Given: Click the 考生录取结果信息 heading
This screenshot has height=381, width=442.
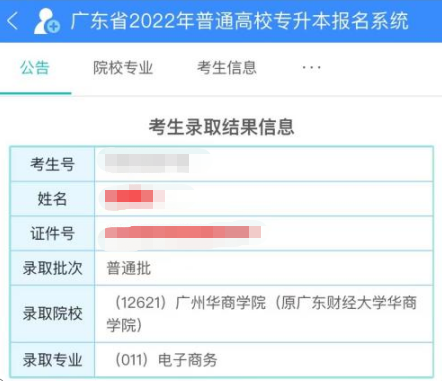Looking at the screenshot, I should click(x=221, y=127).
